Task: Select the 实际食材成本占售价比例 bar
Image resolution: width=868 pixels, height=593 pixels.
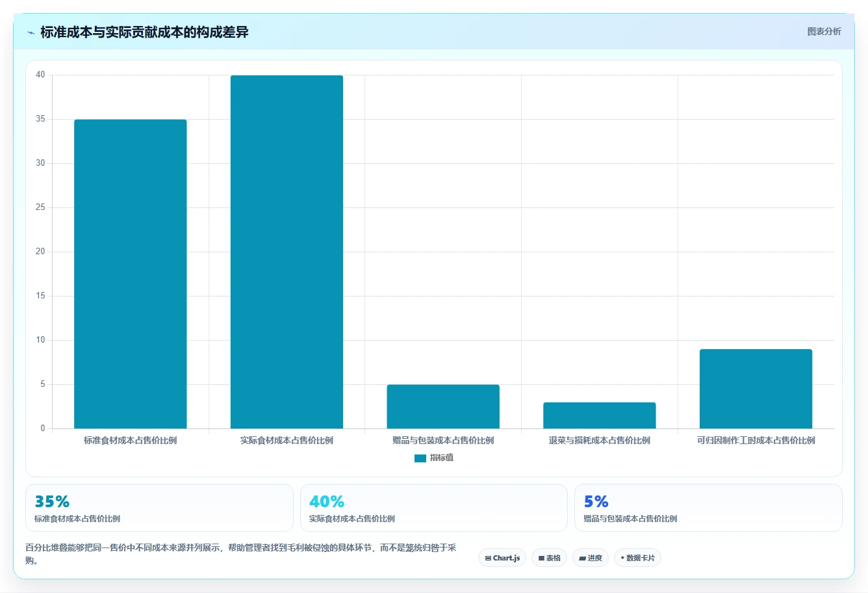Action: (287, 252)
